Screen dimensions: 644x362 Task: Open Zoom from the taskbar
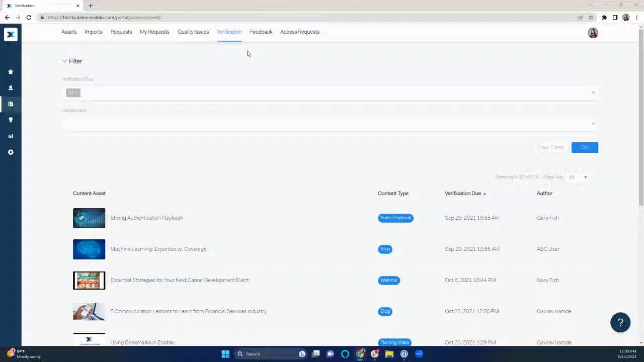click(419, 354)
